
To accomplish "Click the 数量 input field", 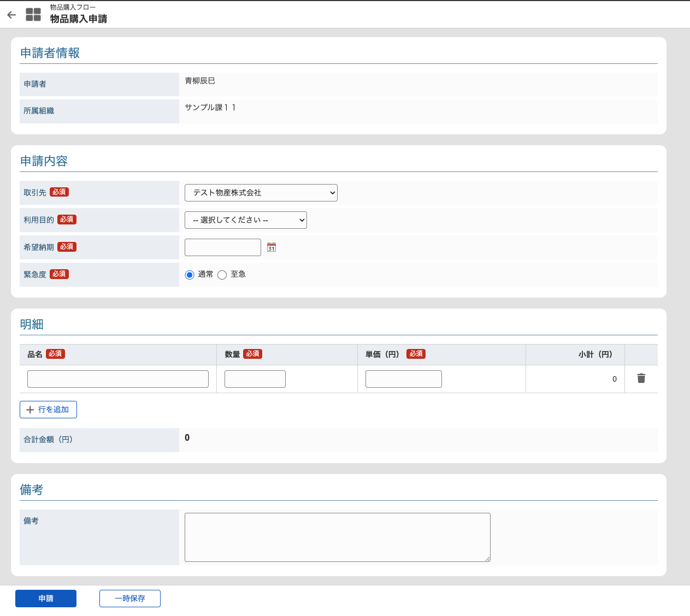I will tap(255, 379).
